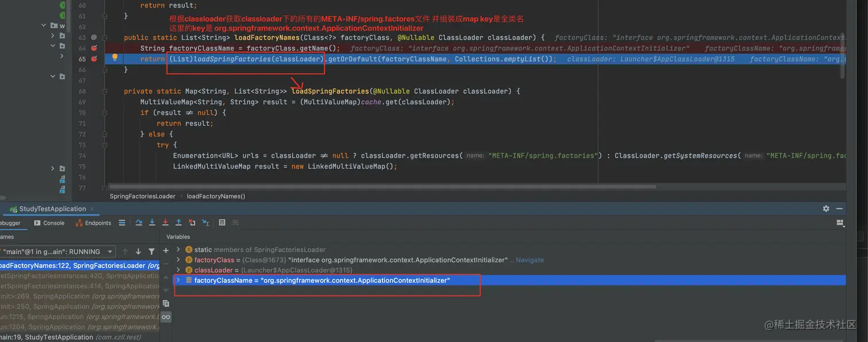
Task: Expand the factoryClass variable
Action: 179,260
